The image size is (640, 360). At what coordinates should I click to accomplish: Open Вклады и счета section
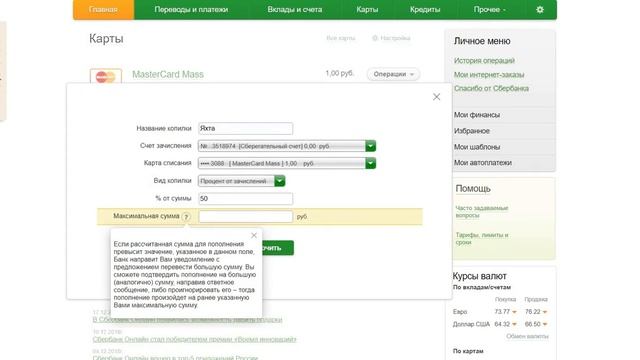295,9
